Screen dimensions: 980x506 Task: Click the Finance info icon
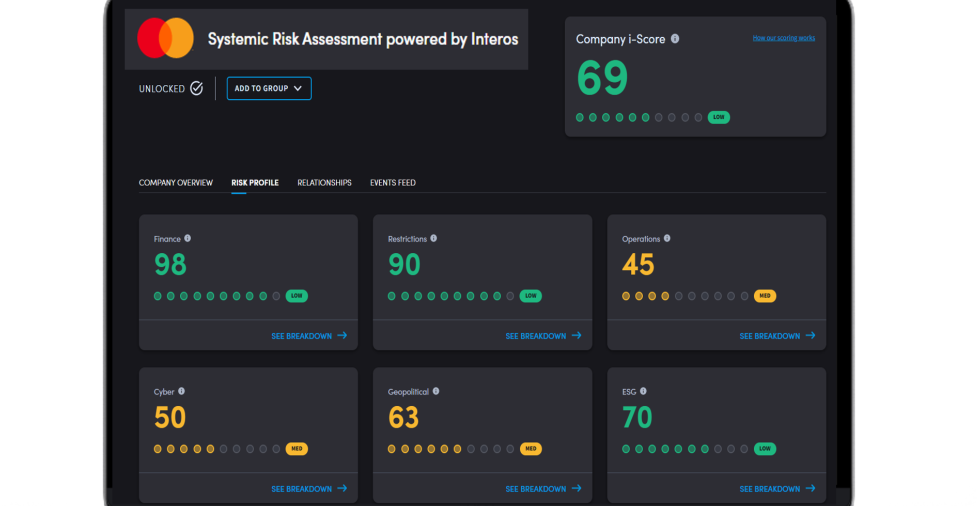[188, 238]
